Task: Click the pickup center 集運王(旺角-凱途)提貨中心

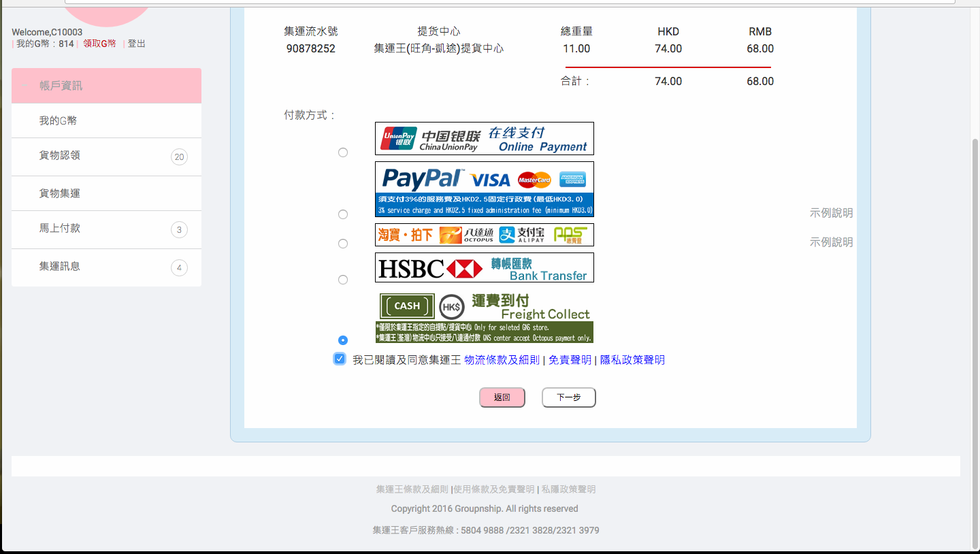Action: 439,49
